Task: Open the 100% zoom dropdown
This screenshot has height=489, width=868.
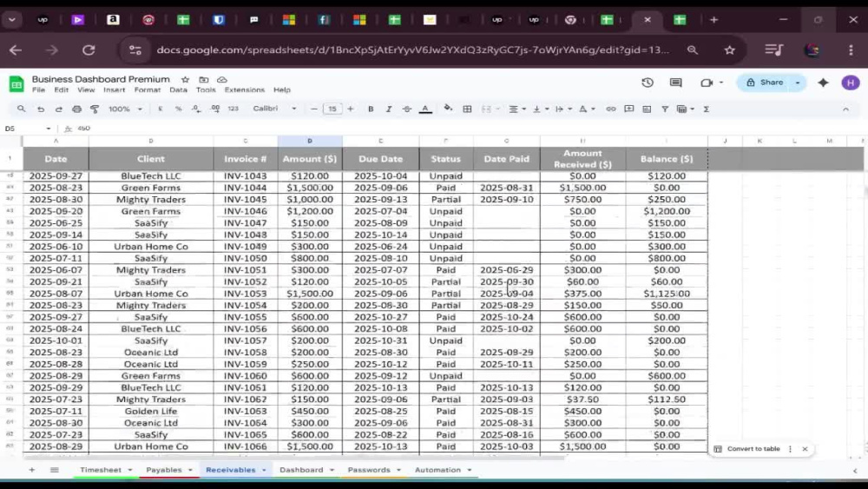Action: pyautogui.click(x=125, y=109)
